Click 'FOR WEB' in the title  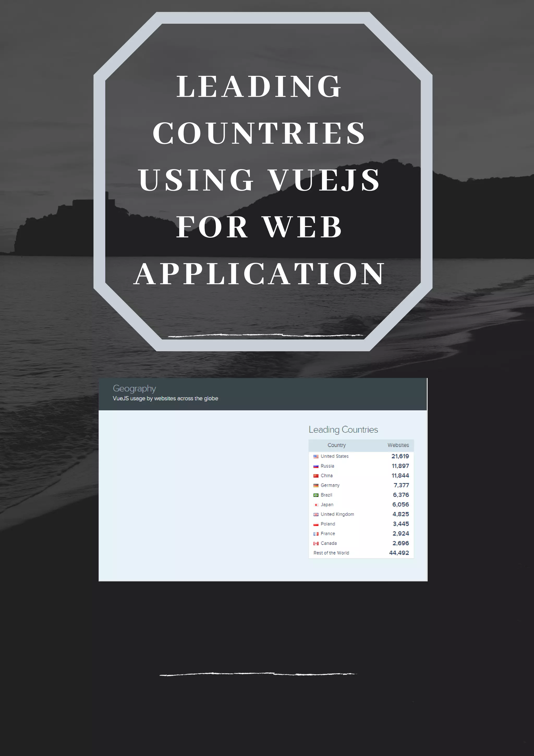(x=259, y=227)
